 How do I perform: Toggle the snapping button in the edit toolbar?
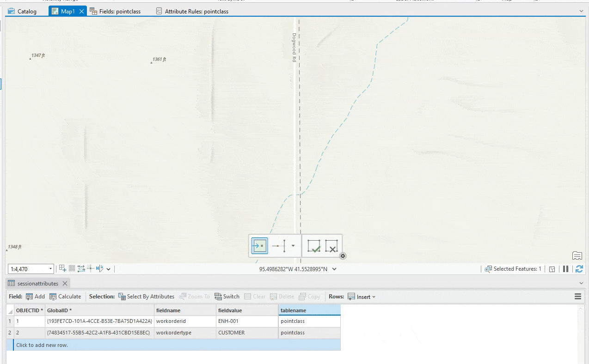pyautogui.click(x=259, y=246)
